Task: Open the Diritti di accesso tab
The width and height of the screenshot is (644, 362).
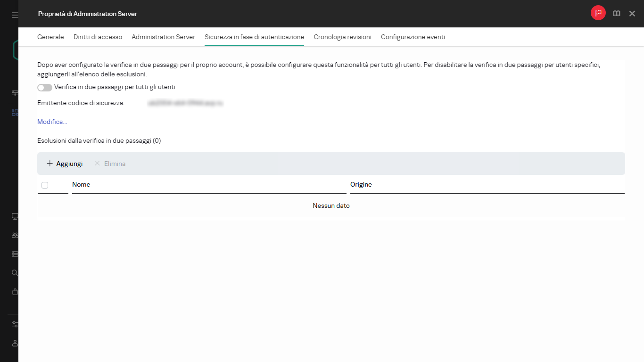Action: click(98, 37)
